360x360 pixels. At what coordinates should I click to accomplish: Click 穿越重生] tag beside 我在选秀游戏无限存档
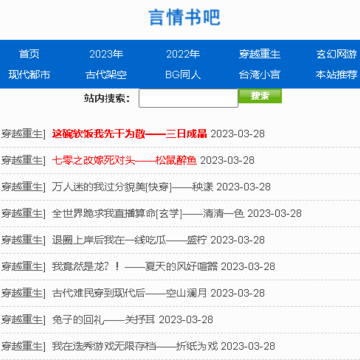[23, 347]
